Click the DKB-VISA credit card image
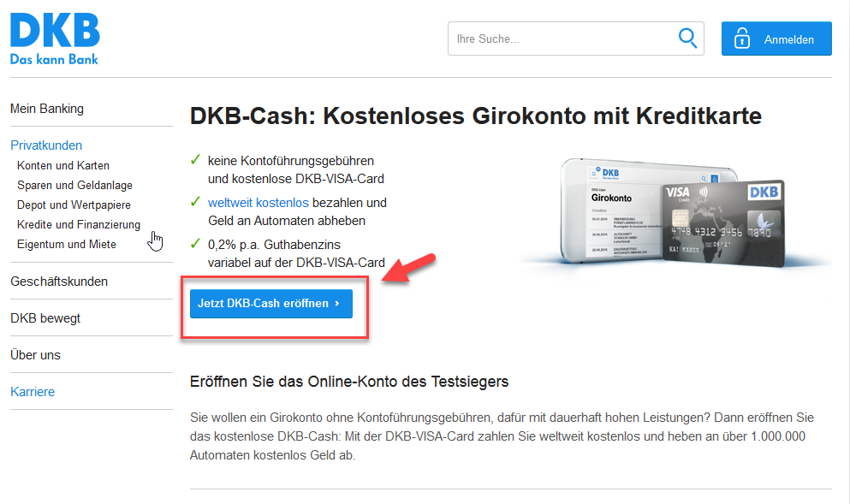The height and width of the screenshot is (504, 850). coord(722,222)
